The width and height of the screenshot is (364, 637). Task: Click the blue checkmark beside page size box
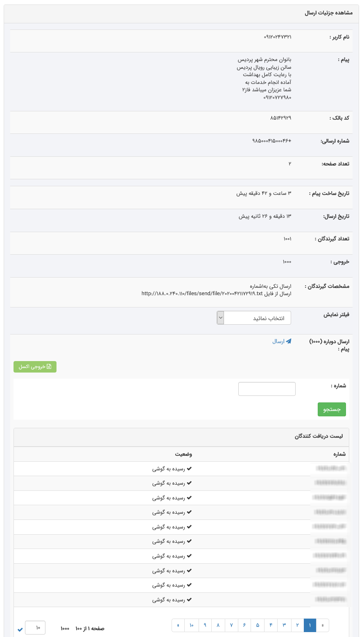pyautogui.click(x=20, y=629)
